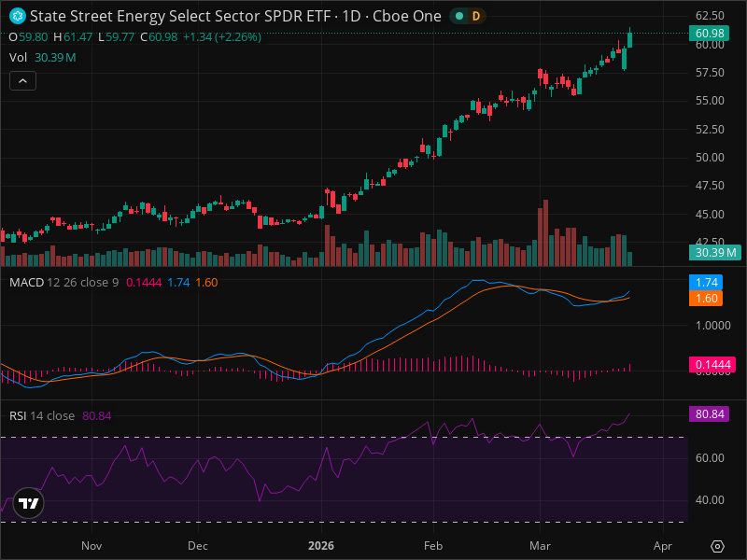This screenshot has height=560, width=747.
Task: Select the Vol indicator legend
Action: pos(18,58)
